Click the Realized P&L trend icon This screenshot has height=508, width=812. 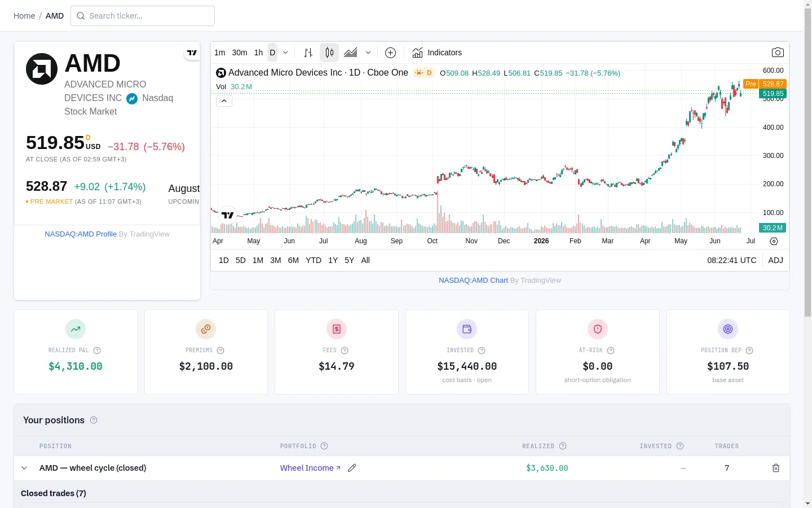click(76, 329)
